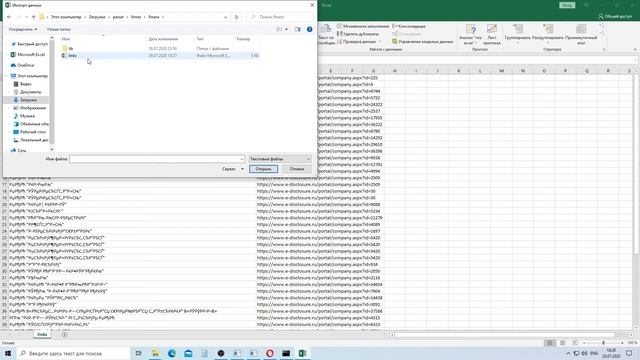Viewport: 640px width, 360px height.
Task: Sort by Имя column header
Action: [66, 39]
